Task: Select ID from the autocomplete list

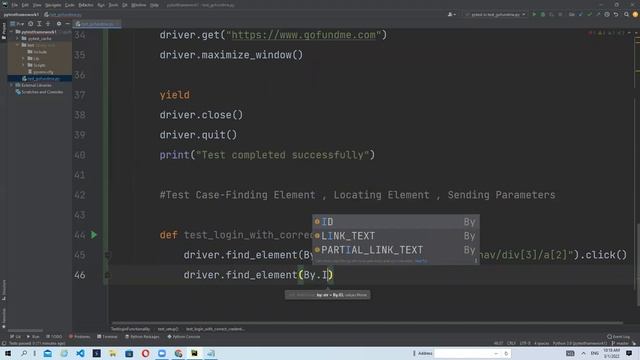Action: 396,222
